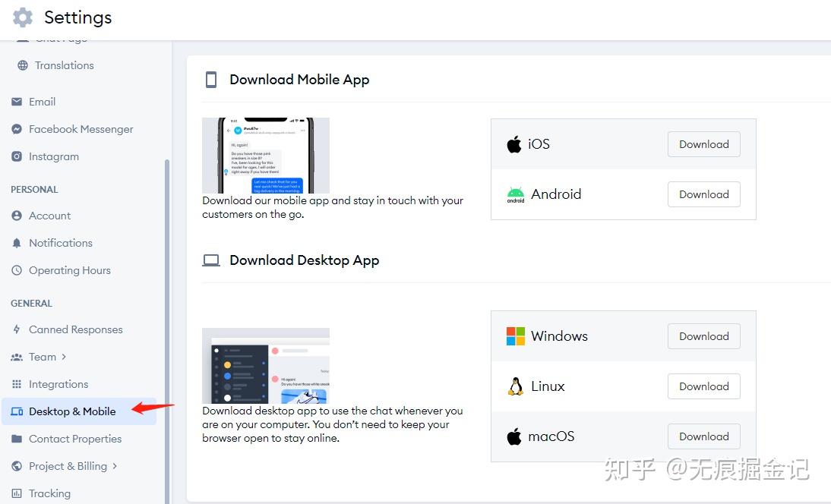Click the Android robot logo
Image resolution: width=831 pixels, height=504 pixels.
[x=516, y=195]
